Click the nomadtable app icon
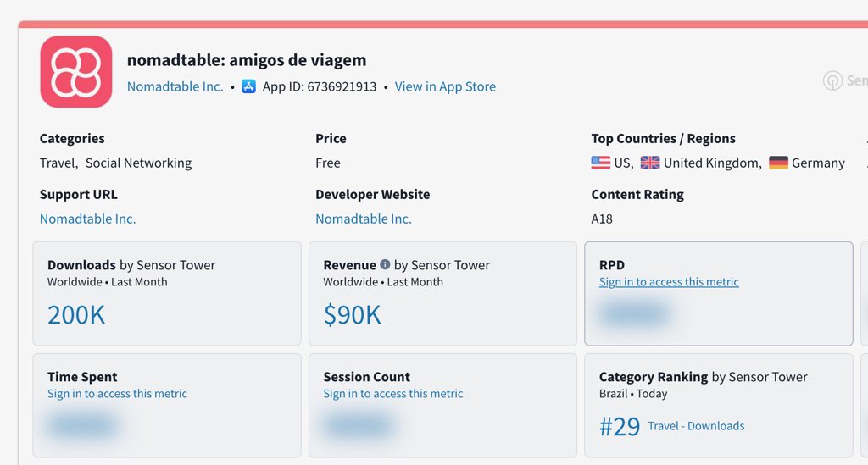868x465 pixels. [x=75, y=72]
